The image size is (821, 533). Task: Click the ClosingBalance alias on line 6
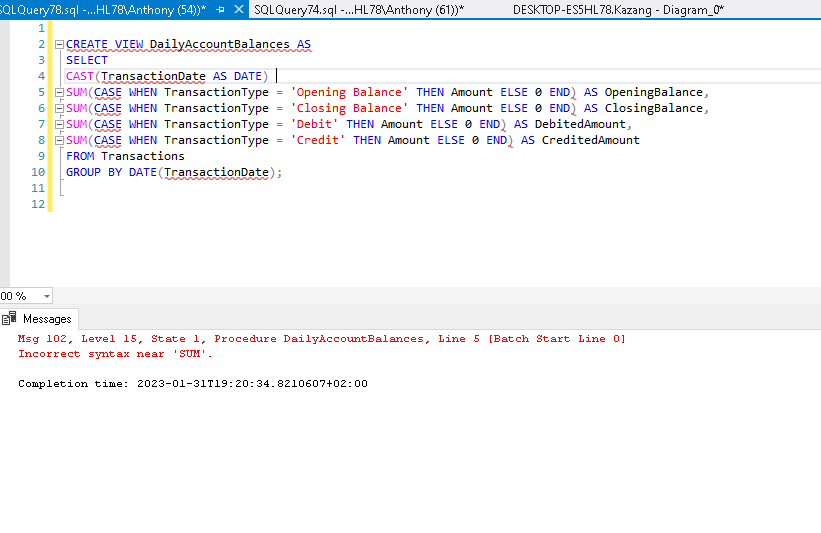[653, 108]
